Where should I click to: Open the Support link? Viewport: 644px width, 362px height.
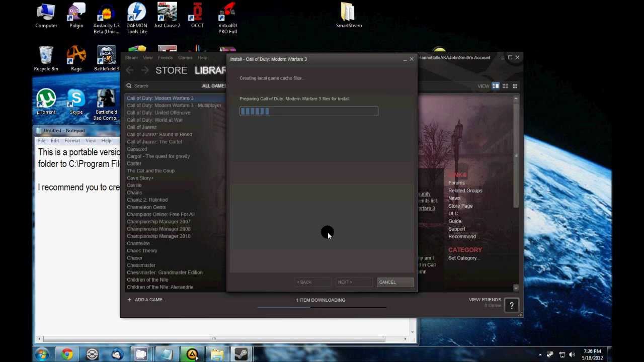point(457,229)
